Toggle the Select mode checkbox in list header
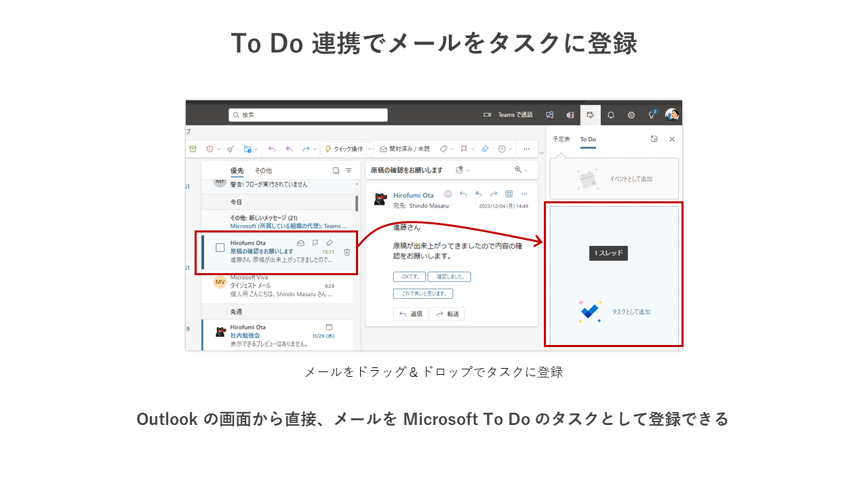Viewport: 868px width, 488px height. click(336, 171)
